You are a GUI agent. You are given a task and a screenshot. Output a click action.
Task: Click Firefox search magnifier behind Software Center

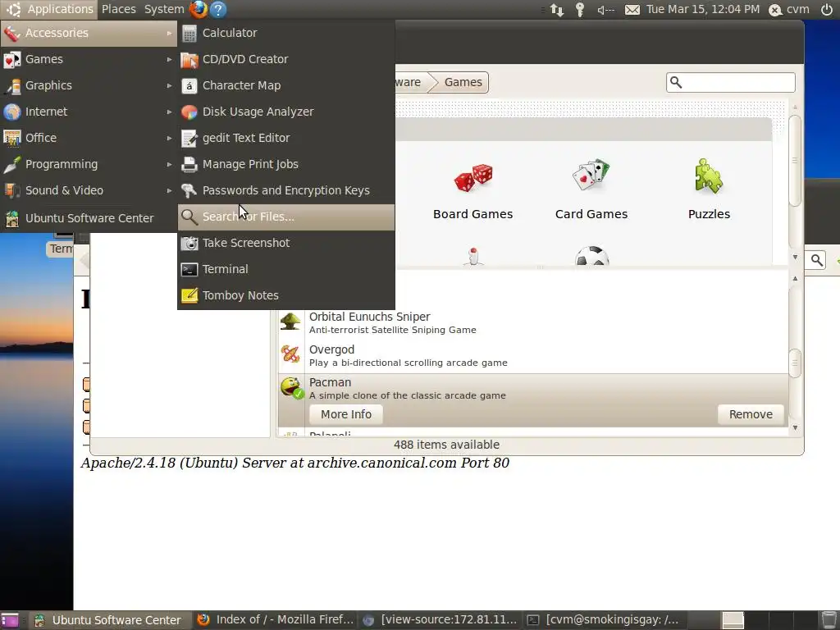pyautogui.click(x=816, y=260)
